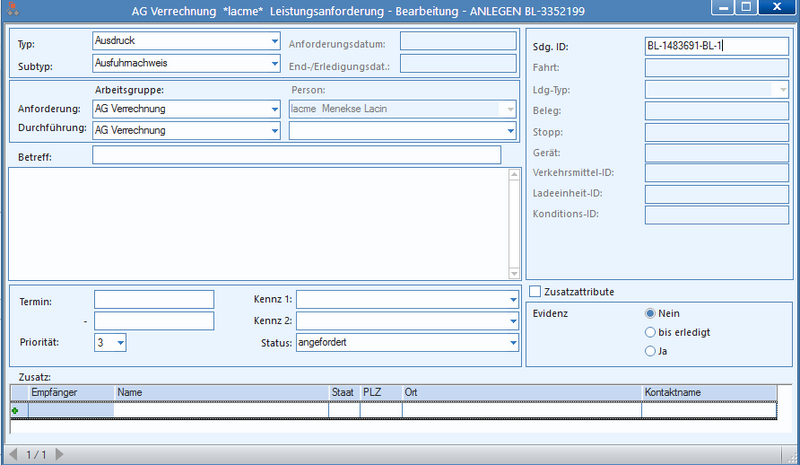Click the Ort cell in first row
The width and height of the screenshot is (800, 465).
click(x=522, y=410)
